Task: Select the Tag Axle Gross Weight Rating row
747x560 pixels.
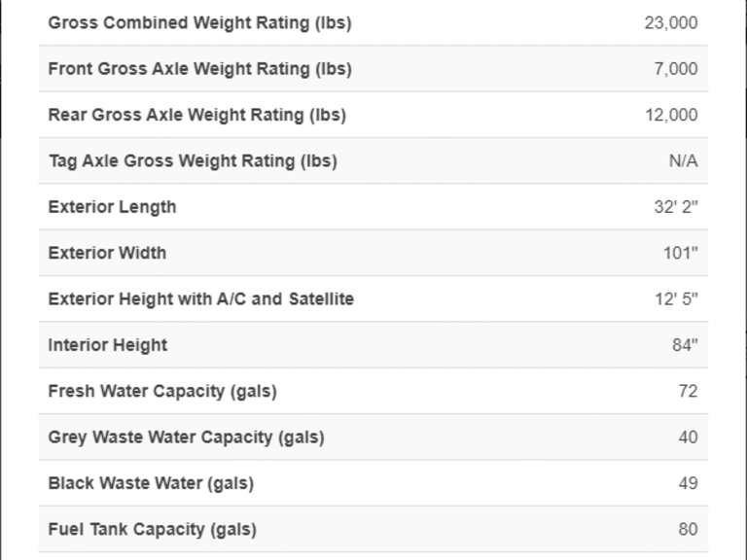Action: pos(373,161)
